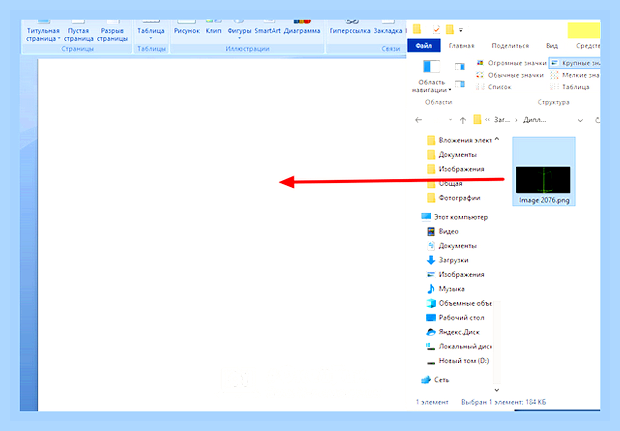Open Новый том (D:) drive

coord(458,361)
